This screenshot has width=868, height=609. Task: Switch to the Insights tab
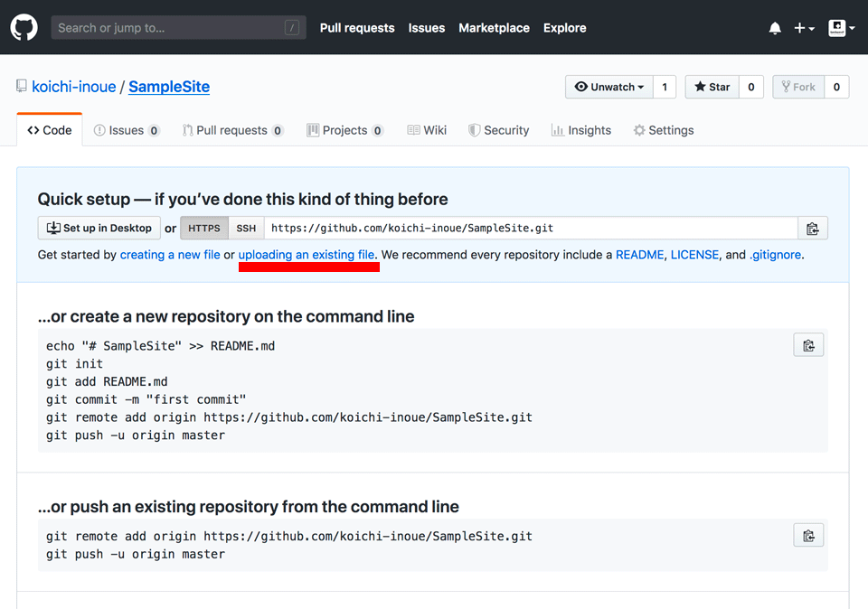[x=580, y=130]
